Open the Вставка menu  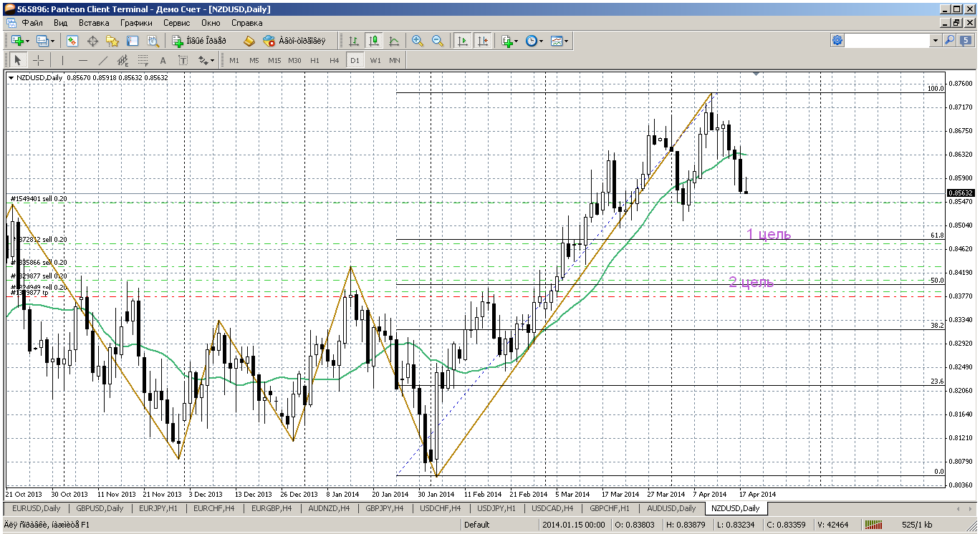[94, 23]
